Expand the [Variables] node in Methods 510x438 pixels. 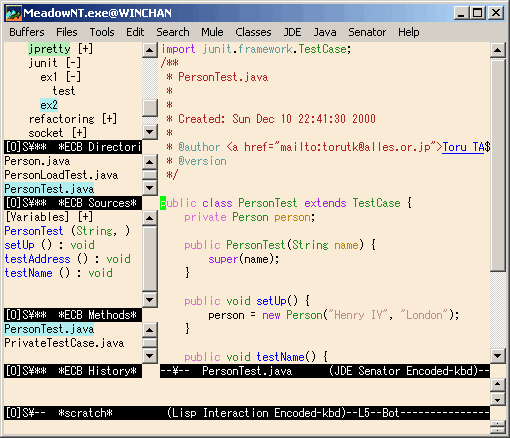[x=86, y=217]
